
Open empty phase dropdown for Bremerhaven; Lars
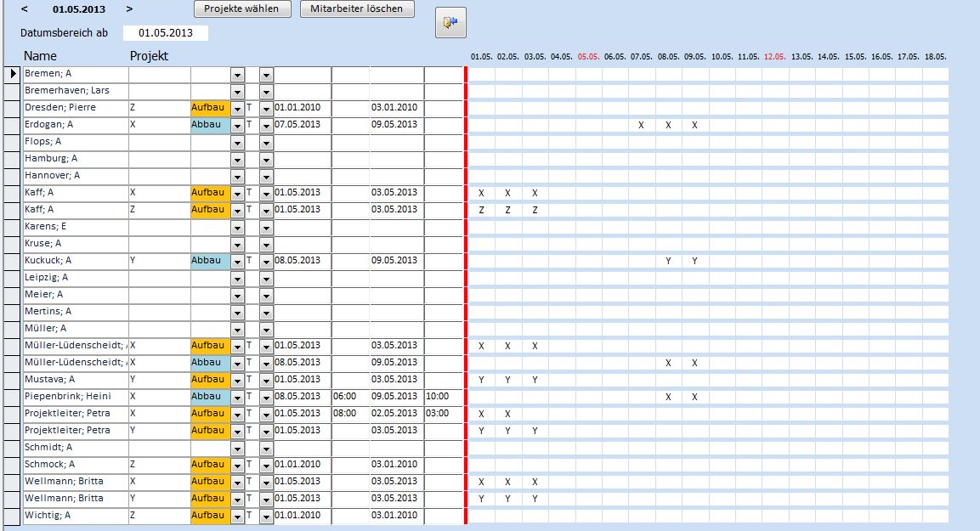point(237,92)
